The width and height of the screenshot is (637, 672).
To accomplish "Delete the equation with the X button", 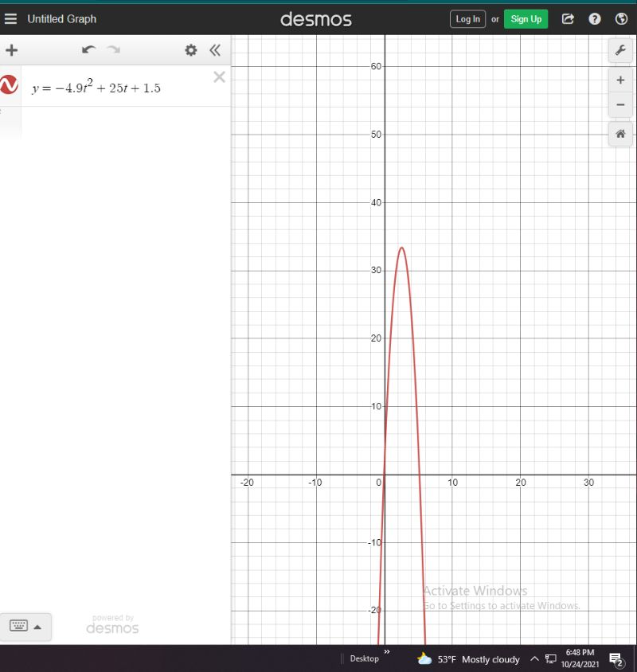I will pos(219,77).
